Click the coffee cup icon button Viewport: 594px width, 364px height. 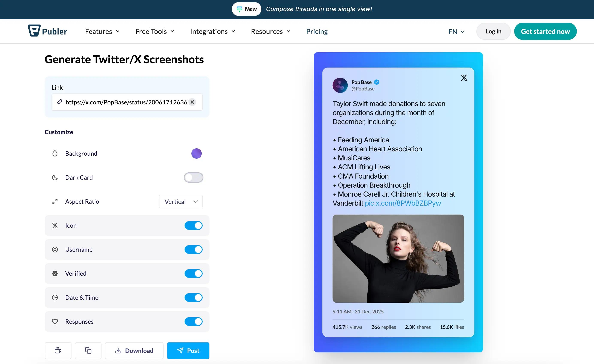[58, 350]
